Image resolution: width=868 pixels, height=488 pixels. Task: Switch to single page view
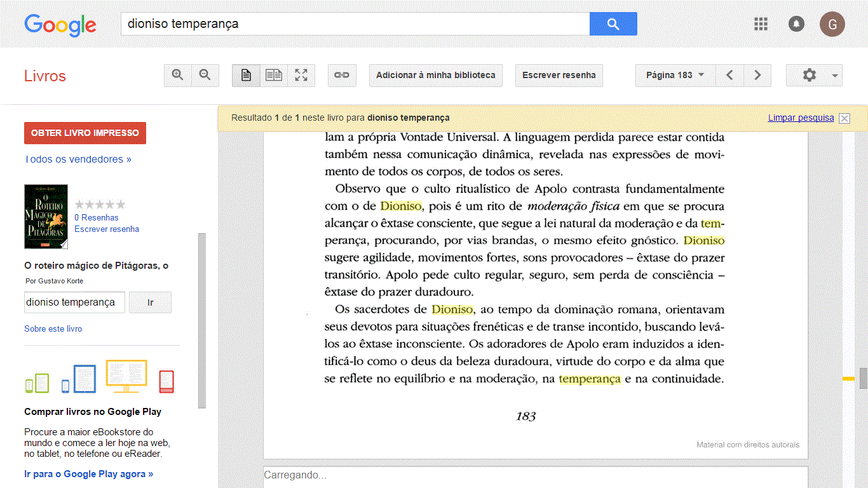tap(246, 75)
